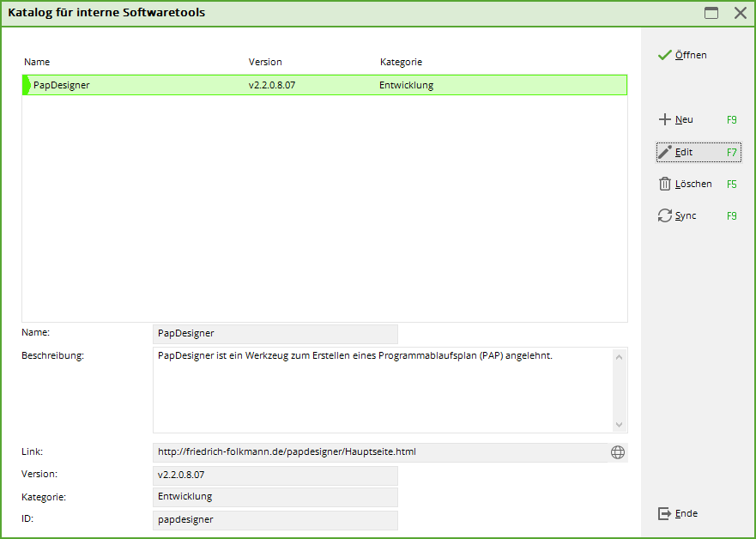Close the Katalog window

740,13
